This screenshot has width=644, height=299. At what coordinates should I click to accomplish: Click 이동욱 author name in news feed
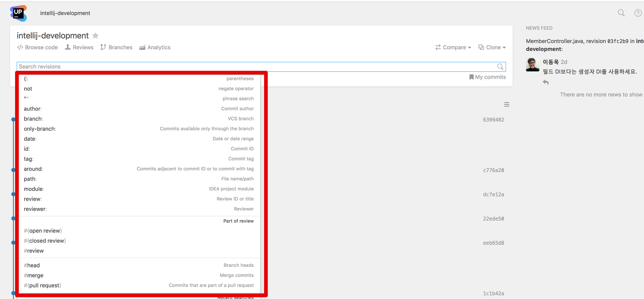551,62
